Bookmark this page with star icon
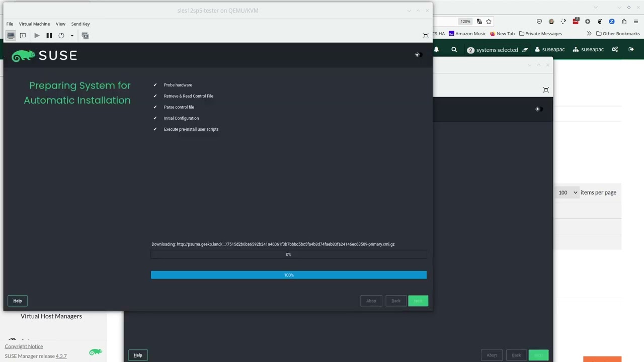This screenshot has height=362, width=644. [x=489, y=22]
